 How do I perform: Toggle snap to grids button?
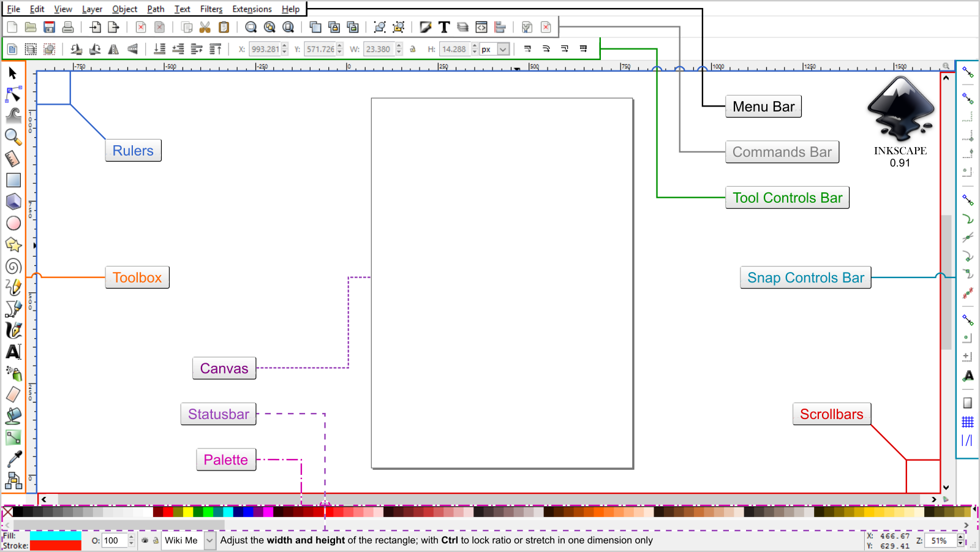[968, 422]
